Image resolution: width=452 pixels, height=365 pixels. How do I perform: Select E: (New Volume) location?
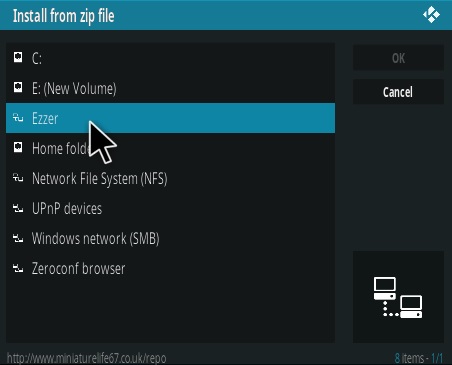170,88
